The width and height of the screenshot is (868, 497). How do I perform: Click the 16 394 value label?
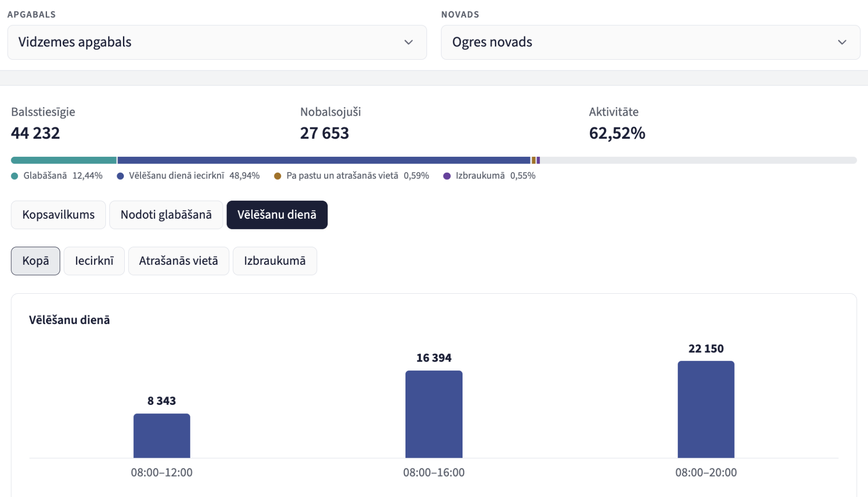434,358
